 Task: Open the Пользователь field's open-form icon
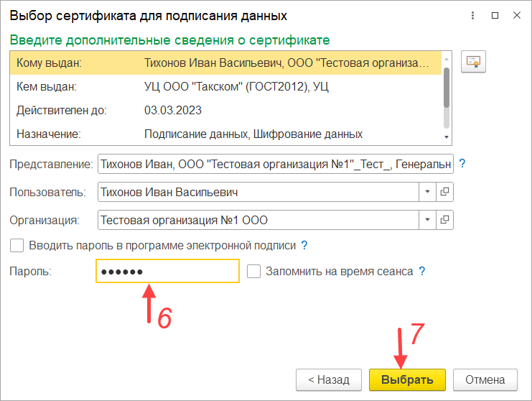click(x=444, y=192)
